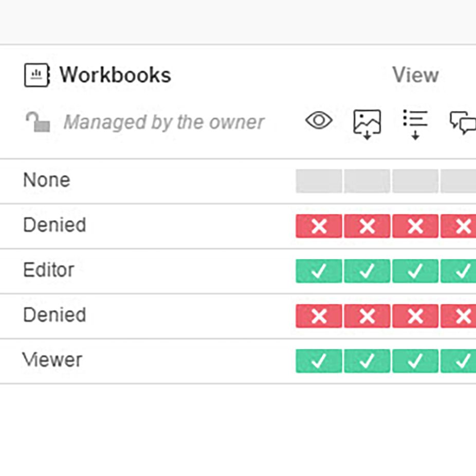Click the Download Image/PDF icon
476x476 pixels.
coord(367,124)
